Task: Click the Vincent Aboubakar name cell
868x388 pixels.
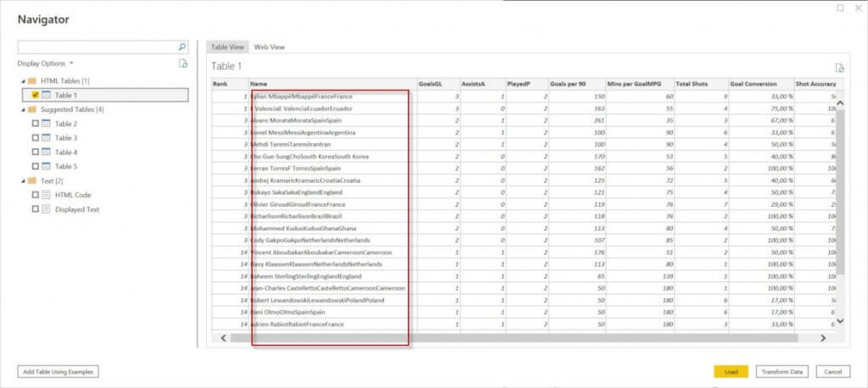Action: tap(332, 252)
